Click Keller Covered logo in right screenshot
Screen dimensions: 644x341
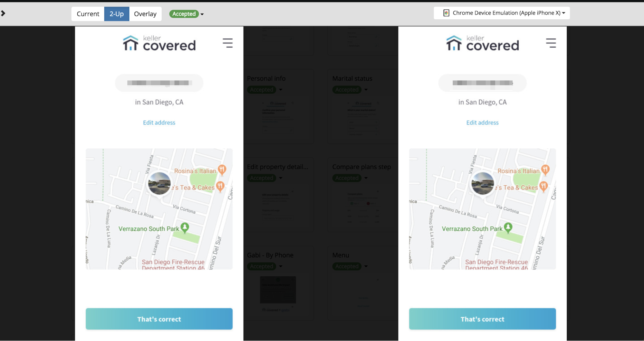click(x=482, y=43)
